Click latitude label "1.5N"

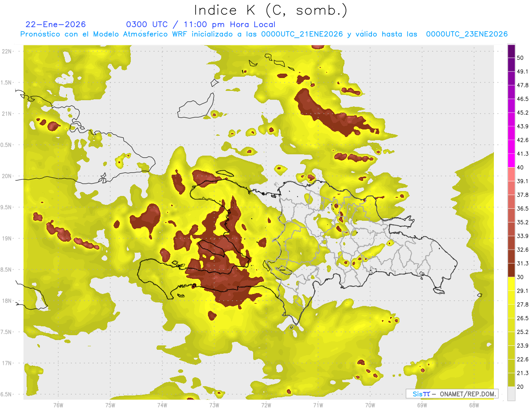(x=7, y=82)
